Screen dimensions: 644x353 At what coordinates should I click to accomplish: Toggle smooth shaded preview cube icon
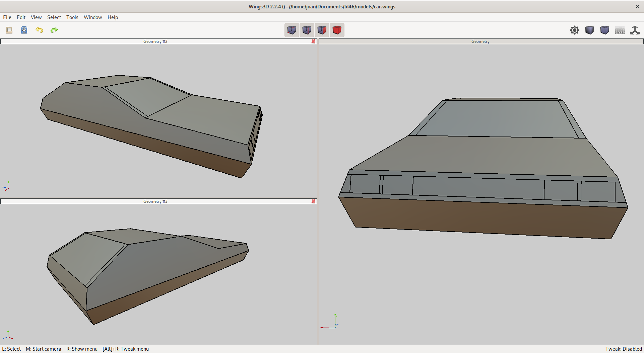(x=605, y=30)
